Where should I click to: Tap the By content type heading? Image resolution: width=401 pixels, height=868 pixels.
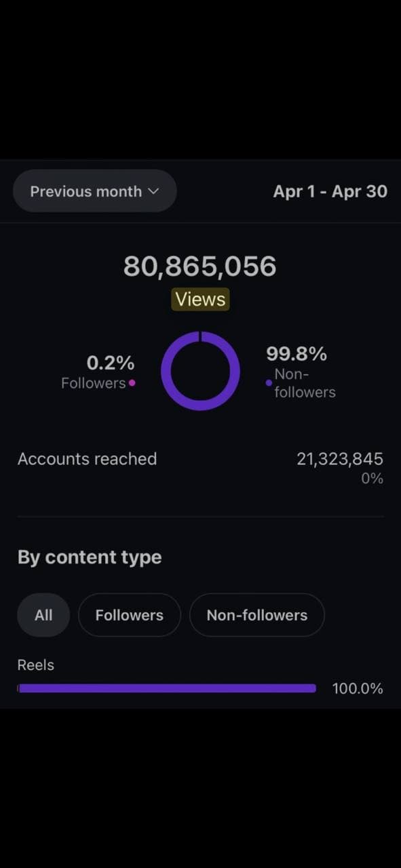click(90, 557)
